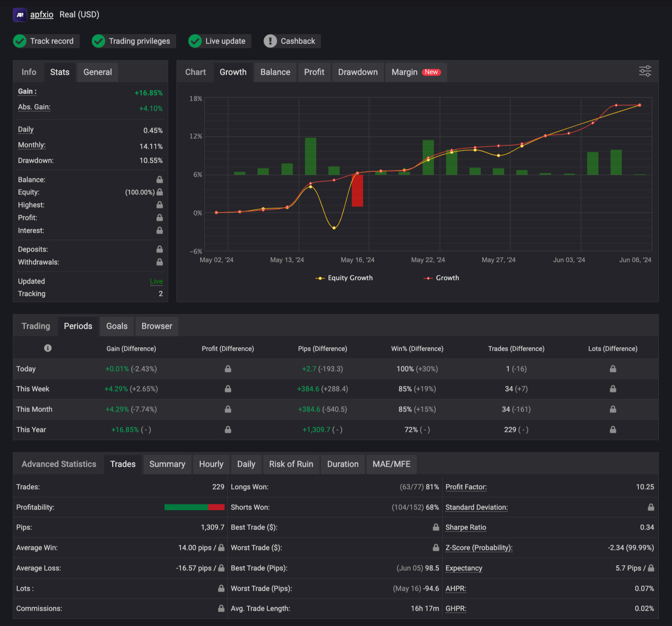The height and width of the screenshot is (626, 672).
Task: Click the Track record green checkmark icon
Action: pyautogui.click(x=20, y=41)
